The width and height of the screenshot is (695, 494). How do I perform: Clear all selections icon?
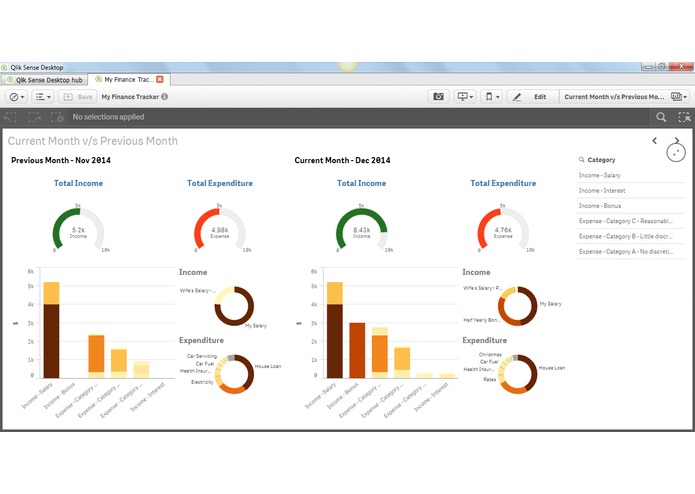click(x=57, y=117)
